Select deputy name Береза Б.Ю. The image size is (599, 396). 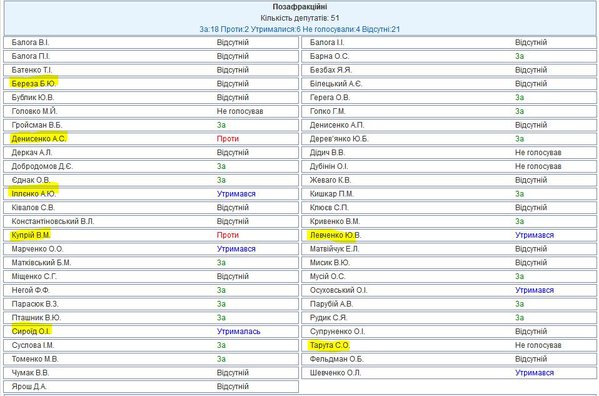(34, 84)
